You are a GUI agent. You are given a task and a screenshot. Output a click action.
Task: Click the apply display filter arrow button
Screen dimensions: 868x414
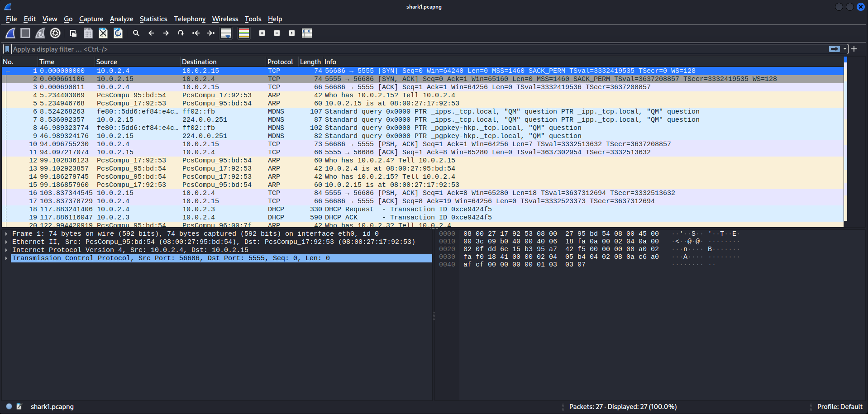pyautogui.click(x=834, y=49)
